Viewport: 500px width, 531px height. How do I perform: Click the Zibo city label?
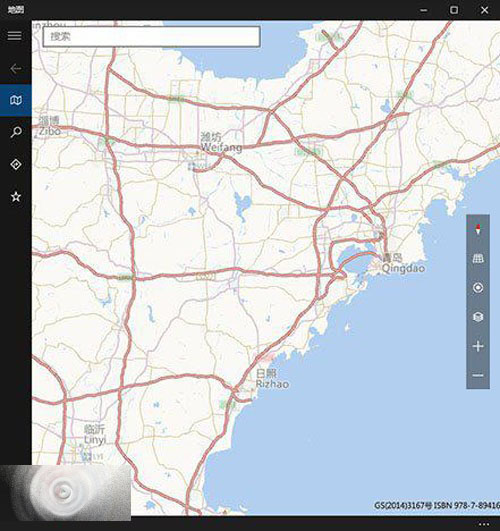click(x=49, y=126)
